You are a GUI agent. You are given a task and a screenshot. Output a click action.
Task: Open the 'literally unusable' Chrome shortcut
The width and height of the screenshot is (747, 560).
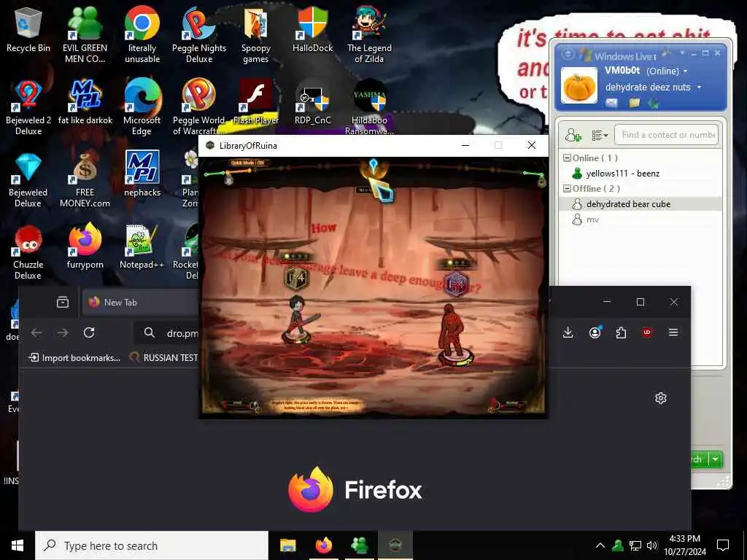pyautogui.click(x=142, y=34)
